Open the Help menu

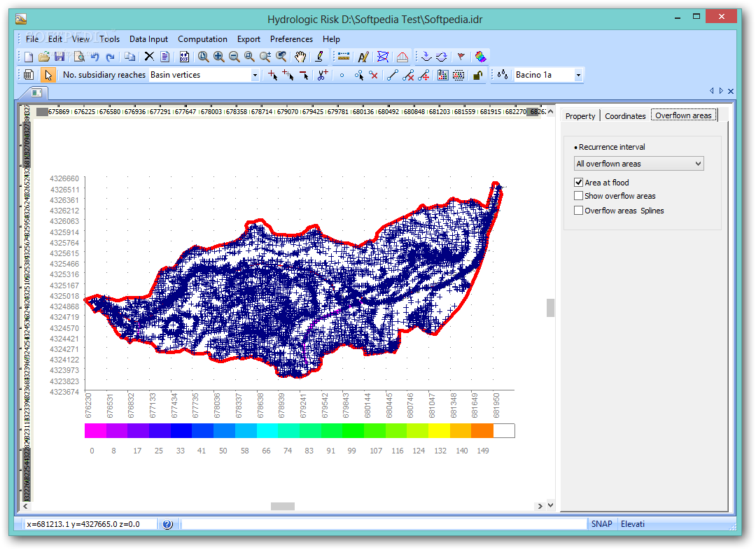[331, 39]
